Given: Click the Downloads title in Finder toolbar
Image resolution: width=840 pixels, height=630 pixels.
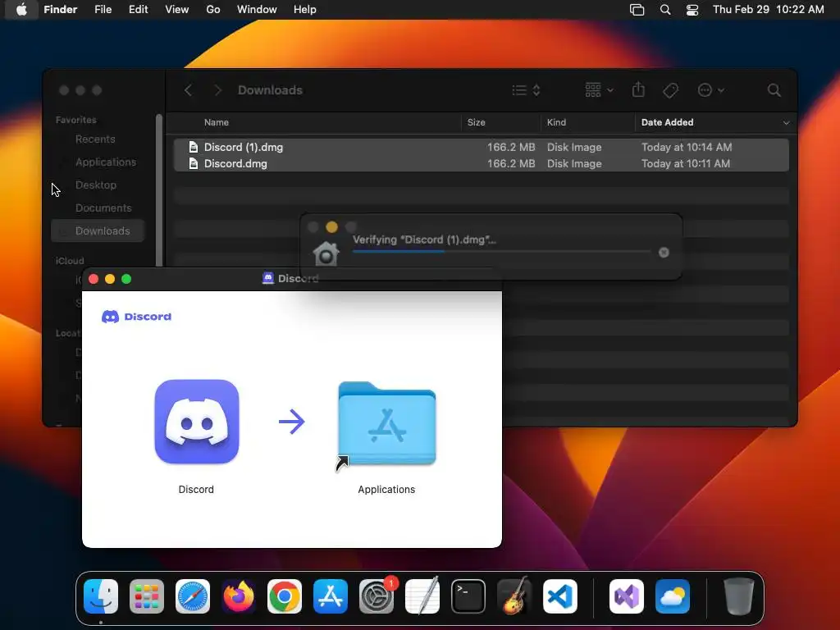Looking at the screenshot, I should pos(270,90).
